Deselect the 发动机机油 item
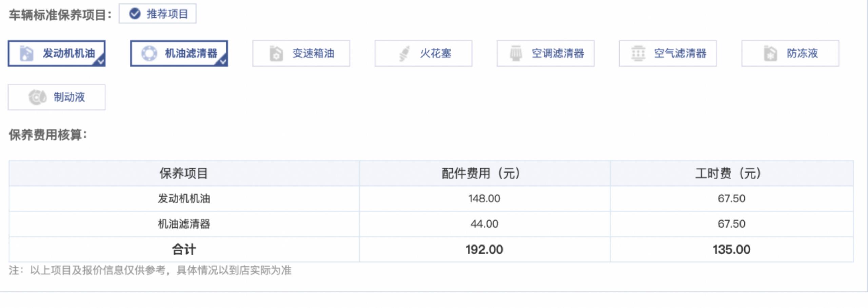Viewport: 868px width, 308px height. click(x=57, y=53)
